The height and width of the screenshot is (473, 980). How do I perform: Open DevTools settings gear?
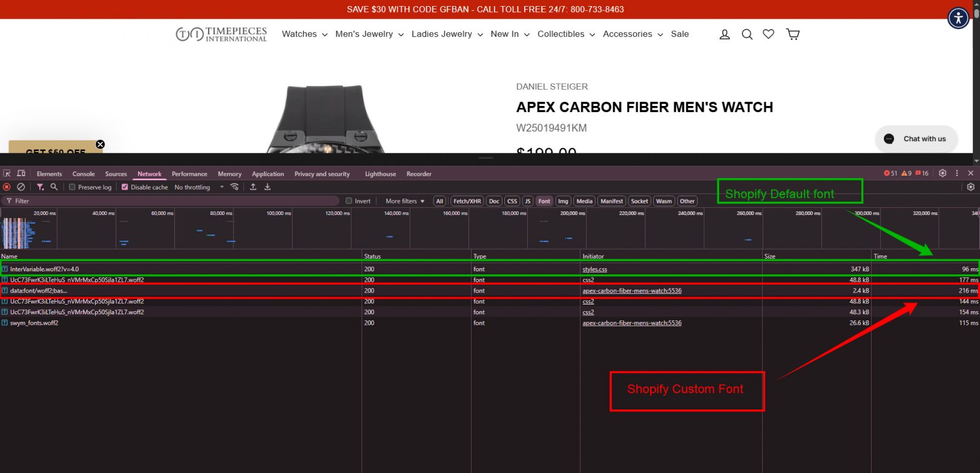click(x=942, y=173)
